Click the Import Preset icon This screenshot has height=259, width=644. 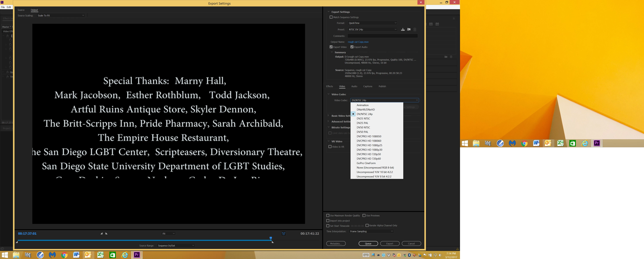pyautogui.click(x=409, y=29)
